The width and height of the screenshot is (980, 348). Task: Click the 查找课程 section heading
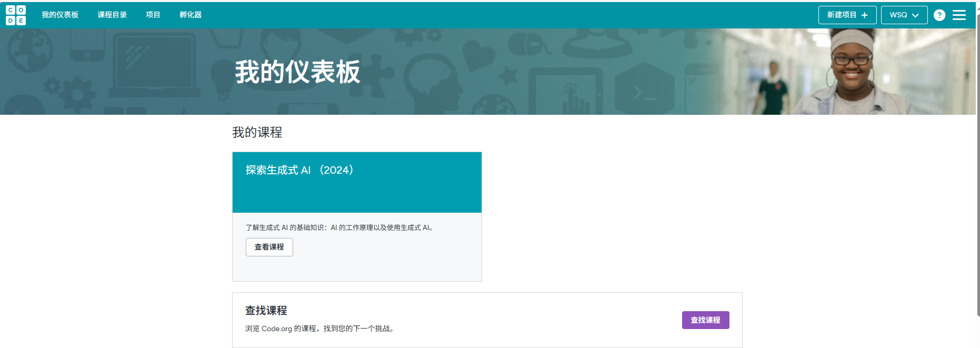(x=266, y=311)
